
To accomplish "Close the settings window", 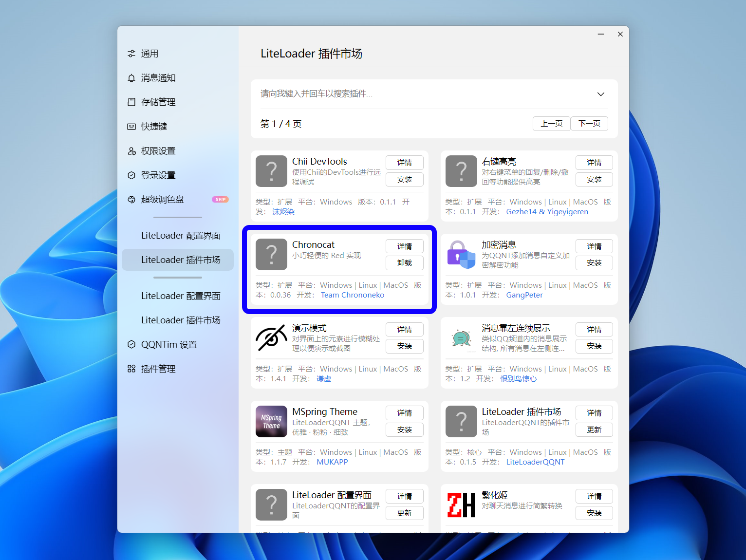I will coord(620,34).
